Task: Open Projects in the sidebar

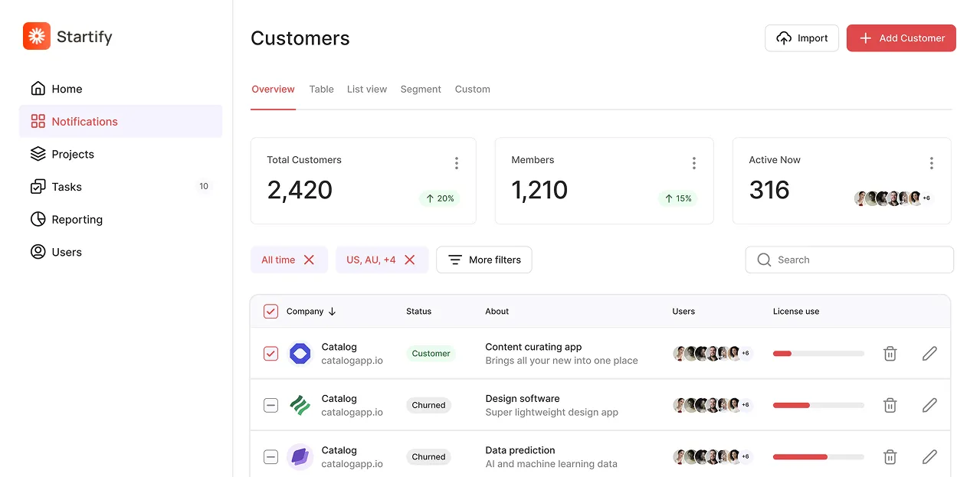Action: point(120,154)
